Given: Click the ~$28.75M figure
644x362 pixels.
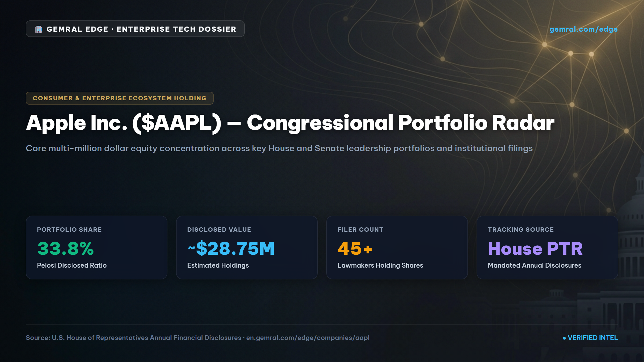Looking at the screenshot, I should coord(231,248).
